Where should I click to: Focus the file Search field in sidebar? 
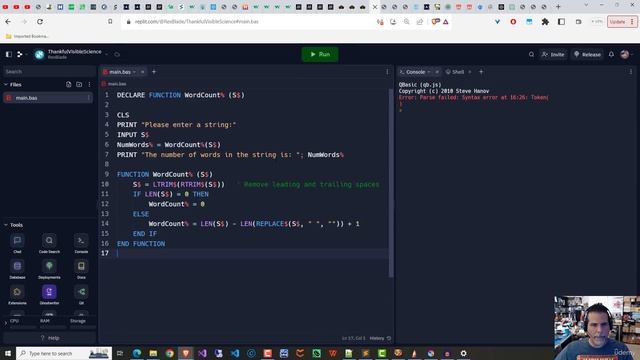[x=48, y=71]
